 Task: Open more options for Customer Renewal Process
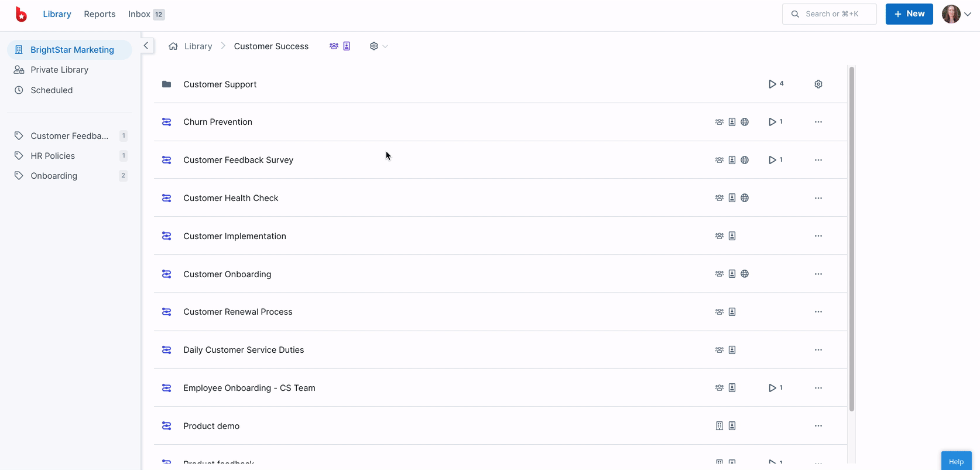point(818,312)
